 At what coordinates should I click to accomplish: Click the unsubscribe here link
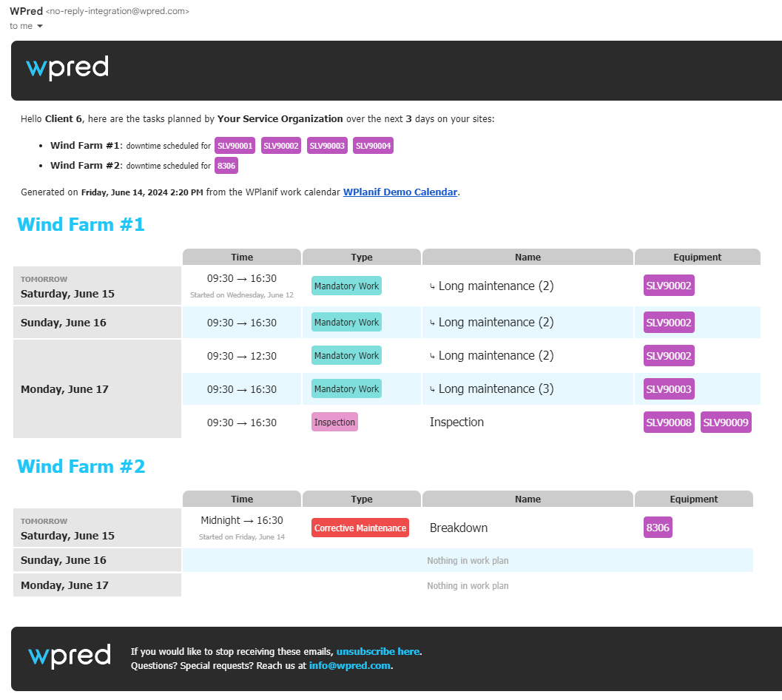pyautogui.click(x=378, y=651)
